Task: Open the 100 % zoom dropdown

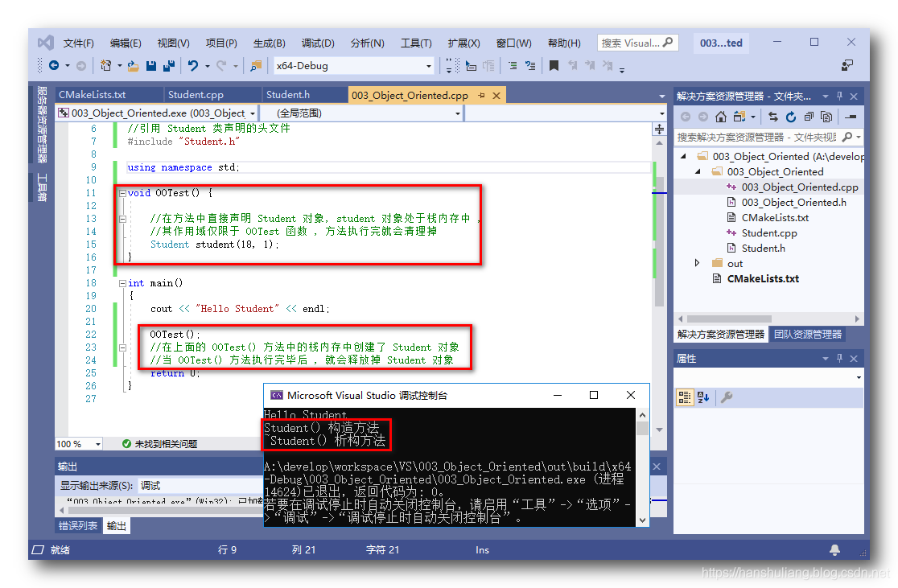Action: pos(98,444)
